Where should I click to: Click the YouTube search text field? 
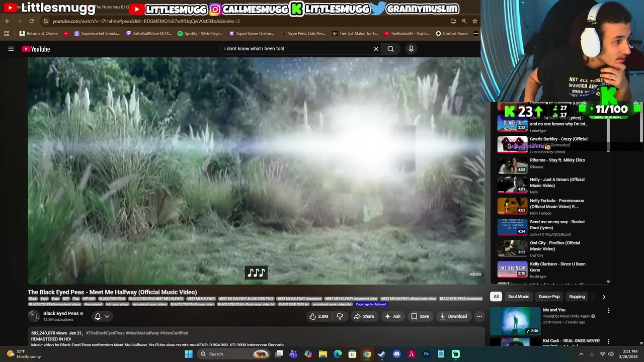(297, 49)
